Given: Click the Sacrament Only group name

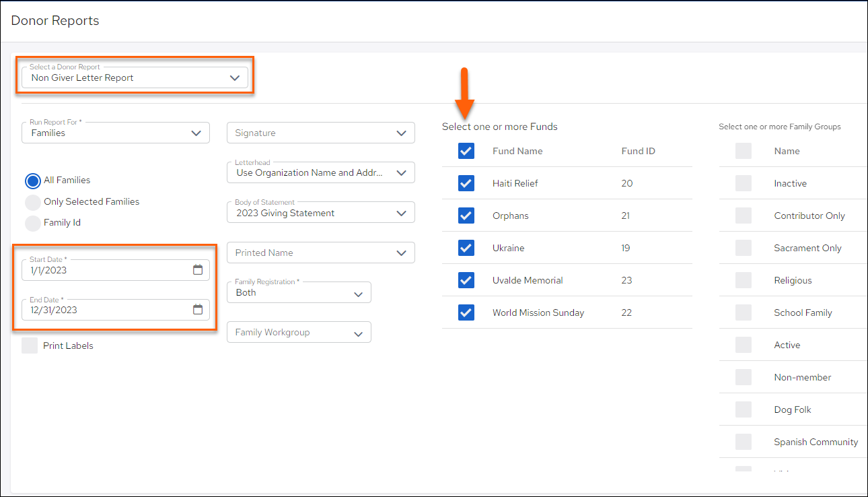Looking at the screenshot, I should [807, 248].
